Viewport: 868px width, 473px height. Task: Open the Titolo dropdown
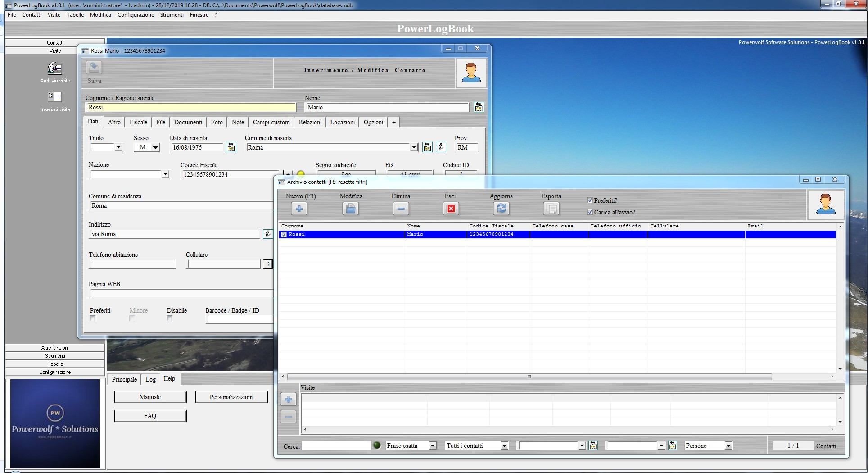(x=118, y=147)
